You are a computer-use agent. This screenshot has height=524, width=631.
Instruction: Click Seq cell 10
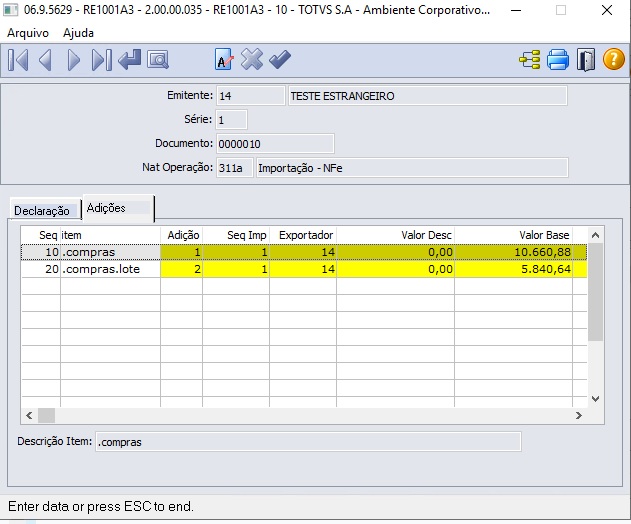41,252
